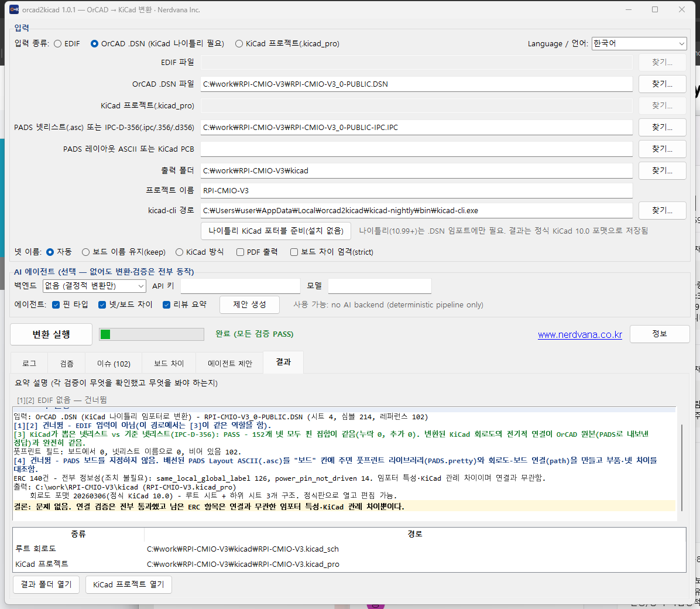Click the results text vertical scrollbar
Screen dimensions: 700x609
coord(681,467)
